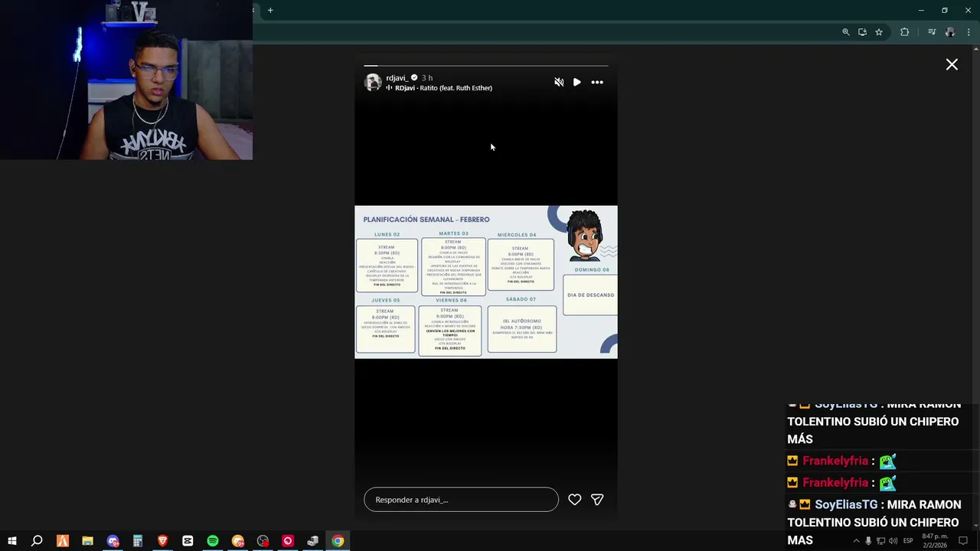
Task: Click the Frankelyfria chat name above SoyEliasTG
Action: click(x=835, y=483)
